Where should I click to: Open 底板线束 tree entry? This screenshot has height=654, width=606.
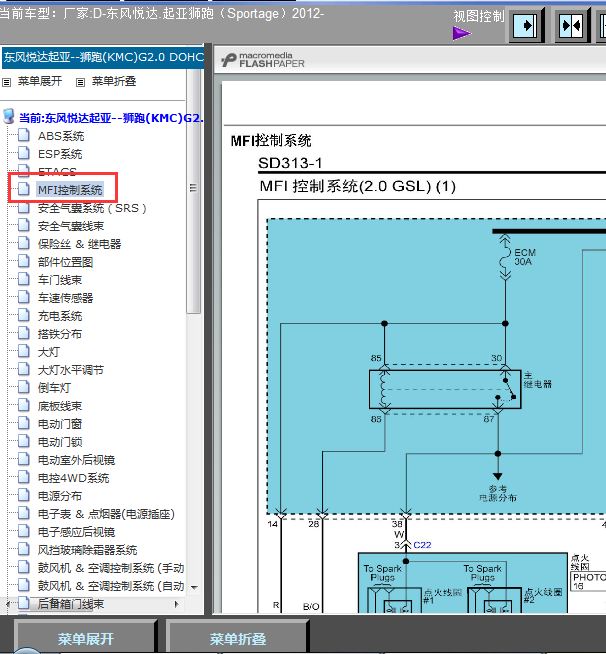60,406
